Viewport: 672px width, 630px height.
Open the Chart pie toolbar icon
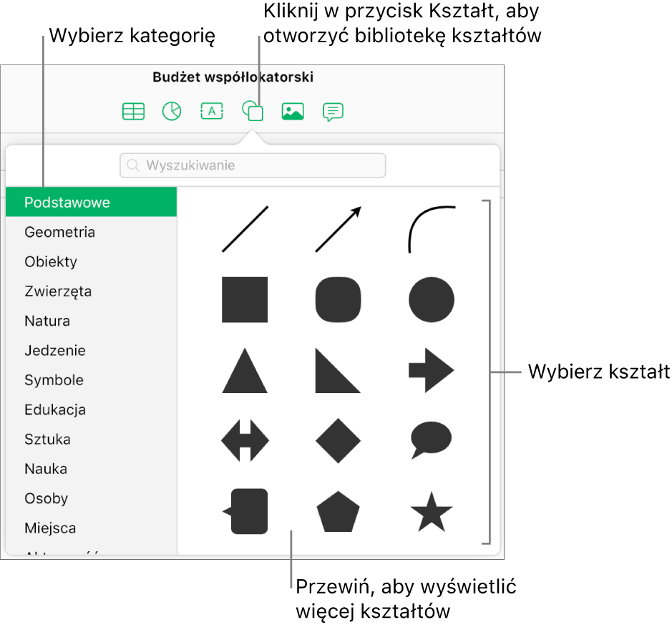tap(172, 112)
